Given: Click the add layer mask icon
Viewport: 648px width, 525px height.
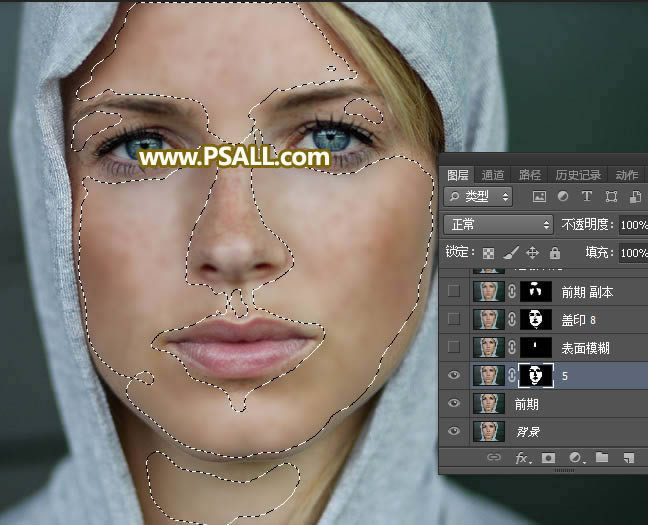Looking at the screenshot, I should click(x=548, y=458).
